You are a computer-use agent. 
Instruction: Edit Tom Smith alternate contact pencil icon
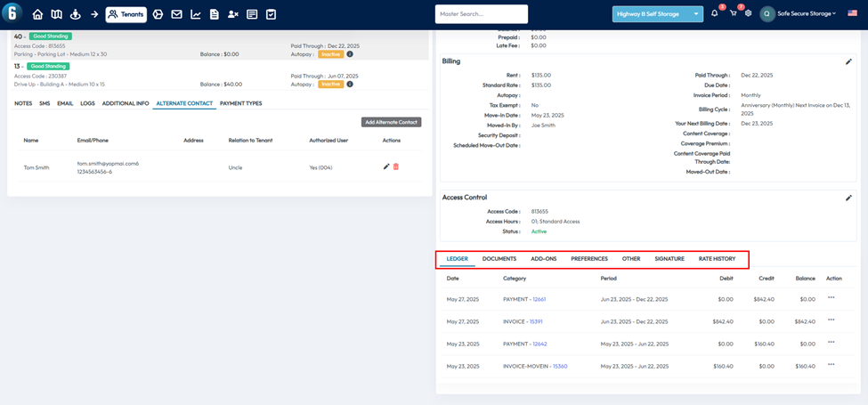click(x=386, y=166)
